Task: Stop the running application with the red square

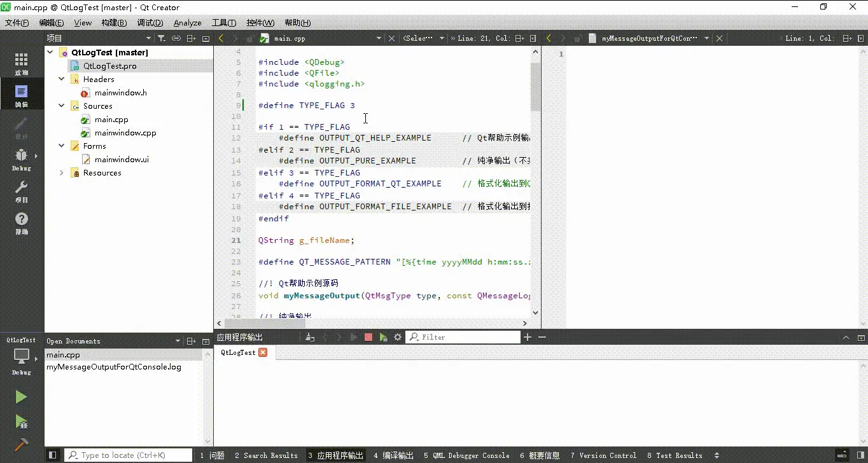Action: pyautogui.click(x=368, y=337)
